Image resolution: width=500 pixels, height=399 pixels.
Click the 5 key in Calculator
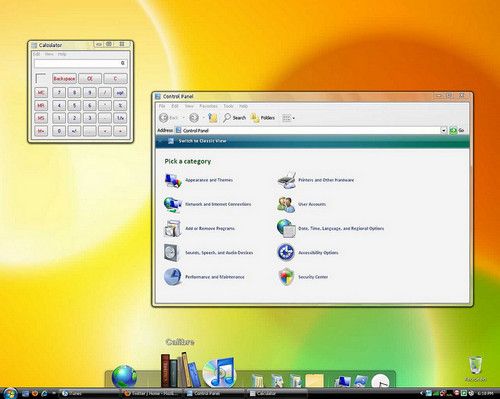pos(74,105)
